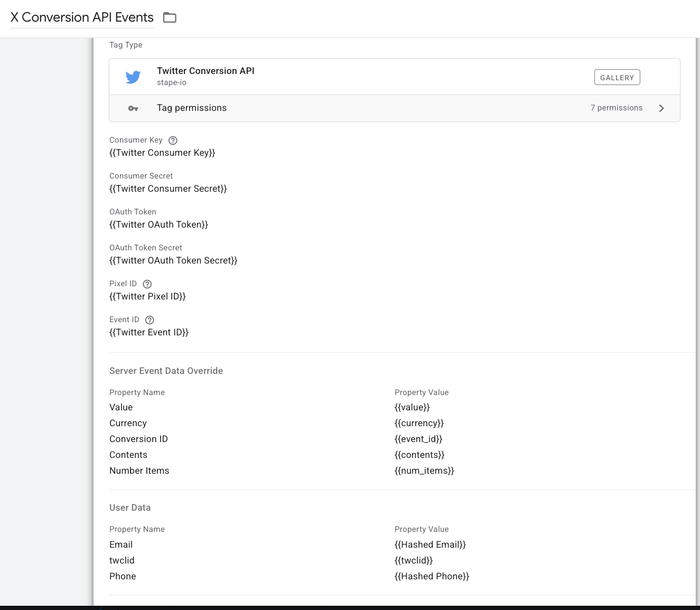This screenshot has width=700, height=610.
Task: Click the GALLERY button
Action: (617, 78)
